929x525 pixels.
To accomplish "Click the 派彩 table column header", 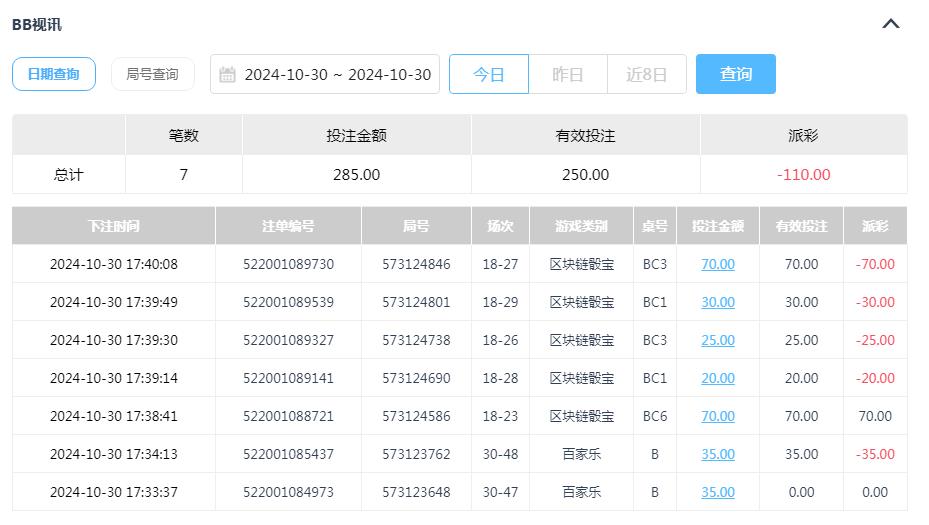I will 874,226.
